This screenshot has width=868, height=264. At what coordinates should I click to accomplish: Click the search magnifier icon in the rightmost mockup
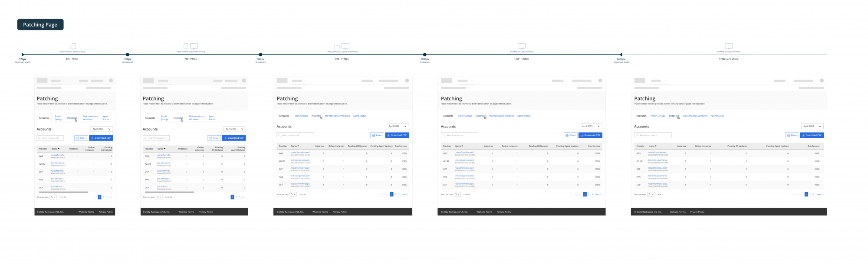point(638,135)
